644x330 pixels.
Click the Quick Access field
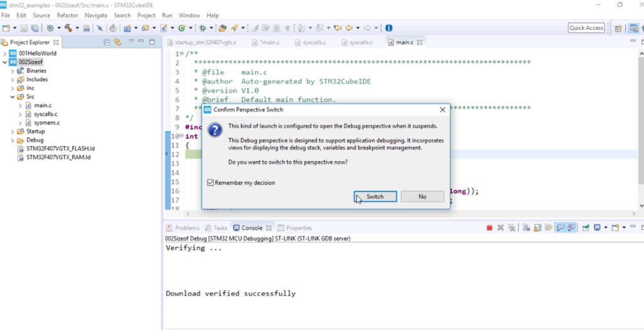(586, 28)
